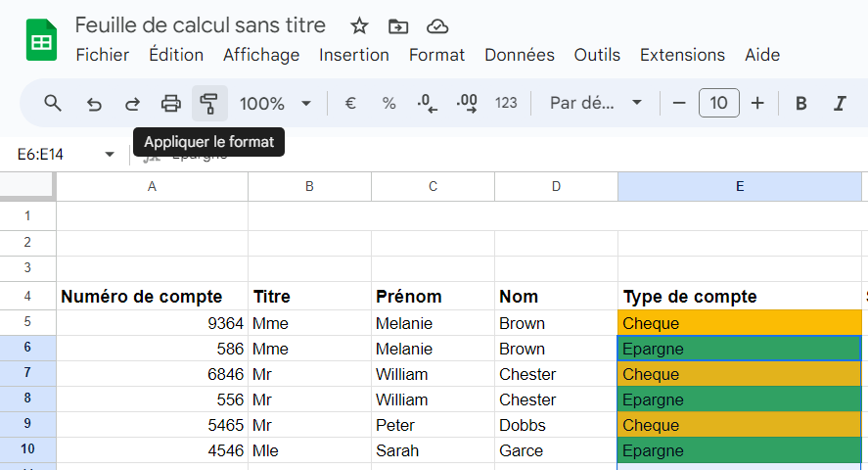868x470 pixels.
Task: Activate the paint format tool
Action: click(209, 104)
